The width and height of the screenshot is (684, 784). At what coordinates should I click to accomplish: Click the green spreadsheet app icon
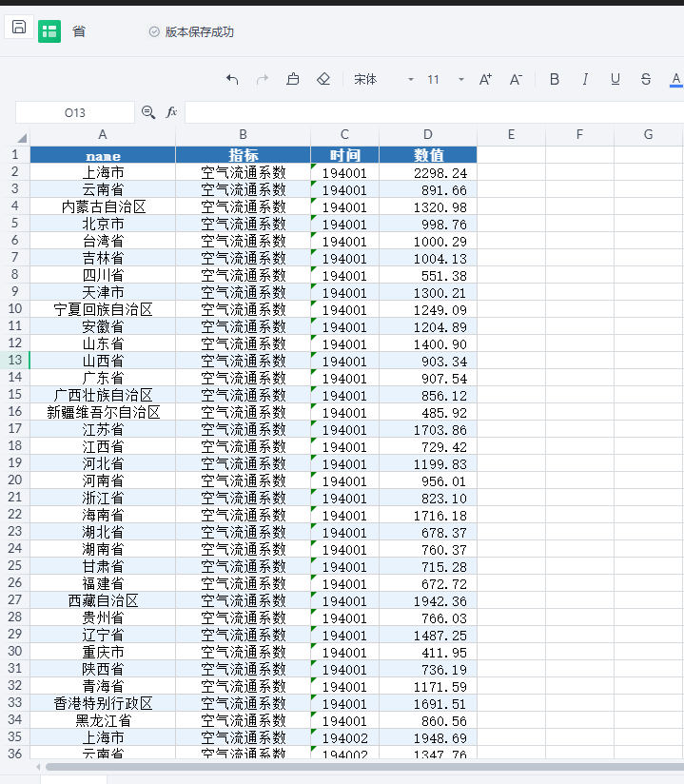(x=49, y=31)
